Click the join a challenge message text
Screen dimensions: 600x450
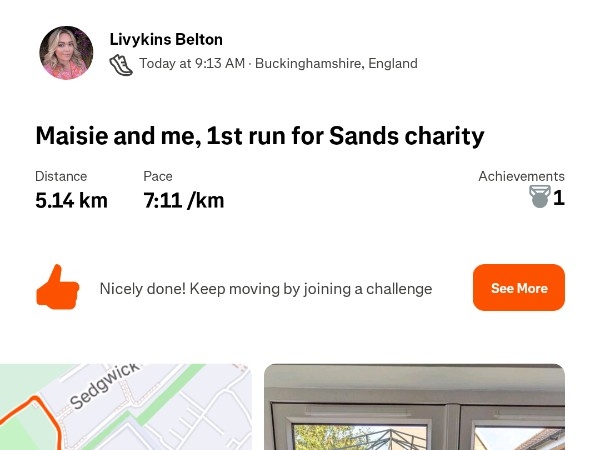point(266,289)
